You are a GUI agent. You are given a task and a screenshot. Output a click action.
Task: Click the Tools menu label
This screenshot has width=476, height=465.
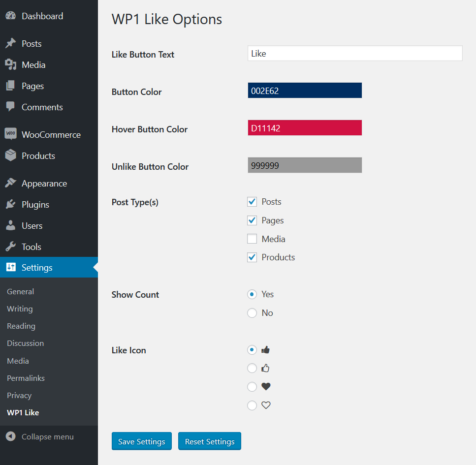(x=32, y=247)
